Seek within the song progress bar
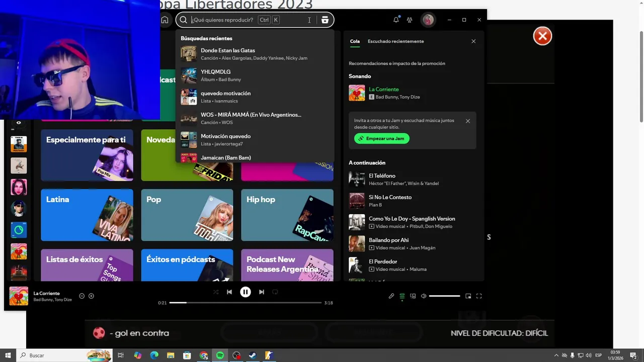This screenshot has width=644, height=362. pyautogui.click(x=246, y=303)
